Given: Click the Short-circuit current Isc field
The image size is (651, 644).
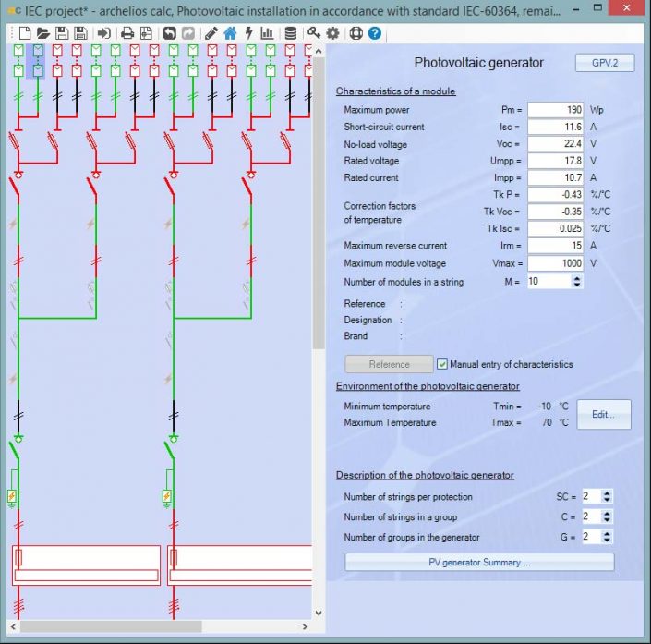Looking at the screenshot, I should pyautogui.click(x=556, y=127).
